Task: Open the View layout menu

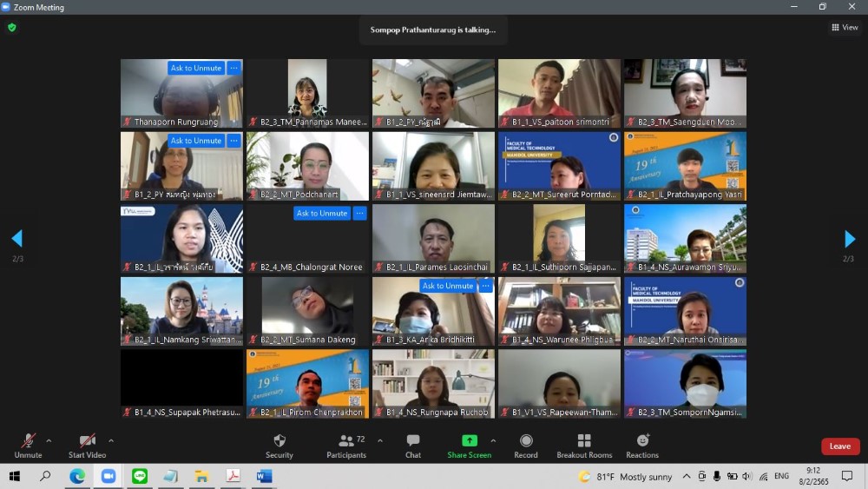Action: (x=845, y=28)
